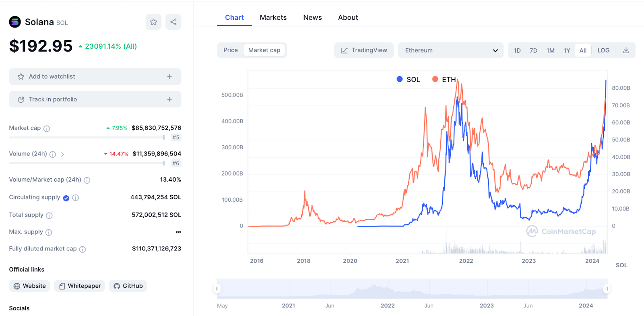Open the News tab
This screenshot has width=644, height=316.
pyautogui.click(x=312, y=17)
